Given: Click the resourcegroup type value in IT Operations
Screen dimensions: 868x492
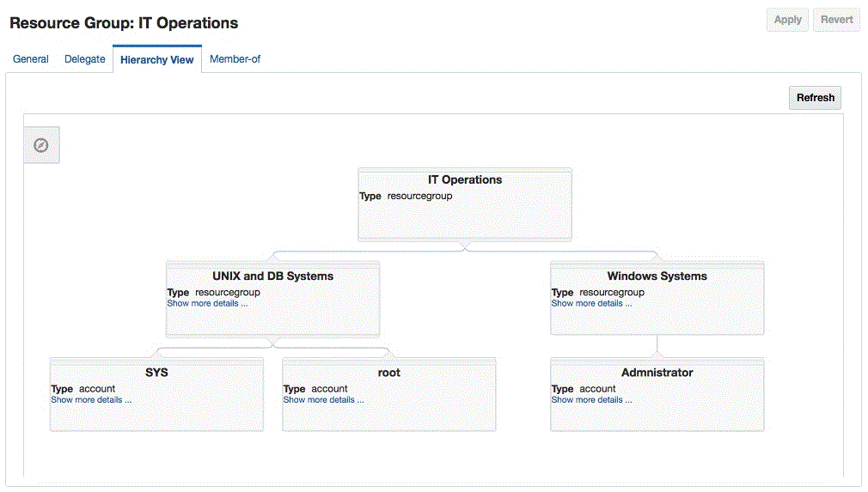Looking at the screenshot, I should coord(419,197).
